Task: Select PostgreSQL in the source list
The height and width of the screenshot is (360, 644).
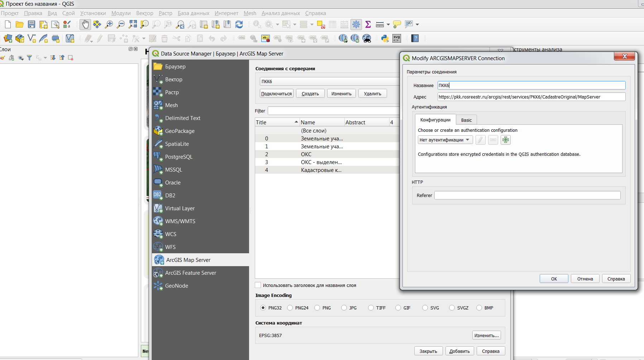Action: [178, 157]
